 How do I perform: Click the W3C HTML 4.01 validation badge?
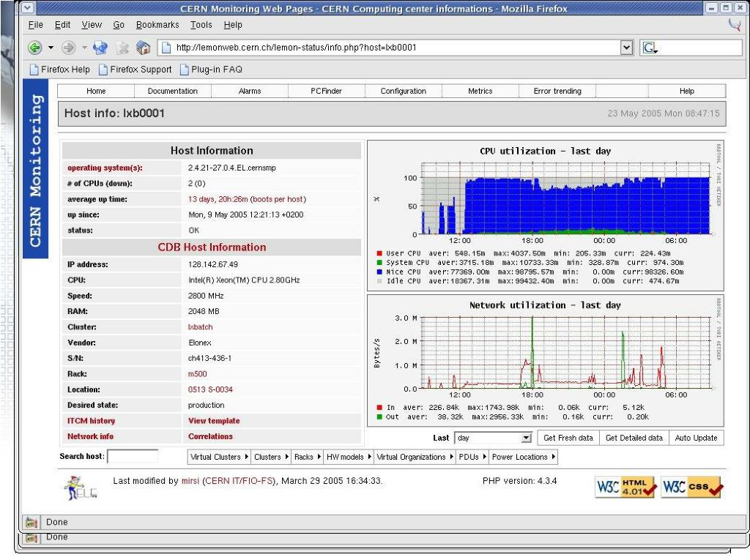625,487
